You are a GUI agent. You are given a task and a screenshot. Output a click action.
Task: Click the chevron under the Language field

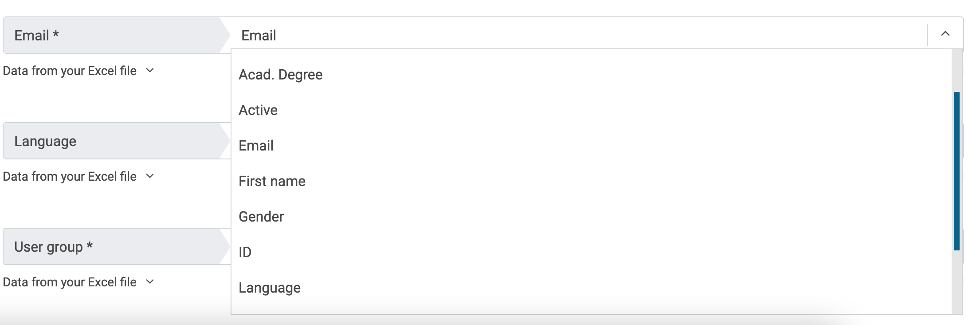pos(150,176)
